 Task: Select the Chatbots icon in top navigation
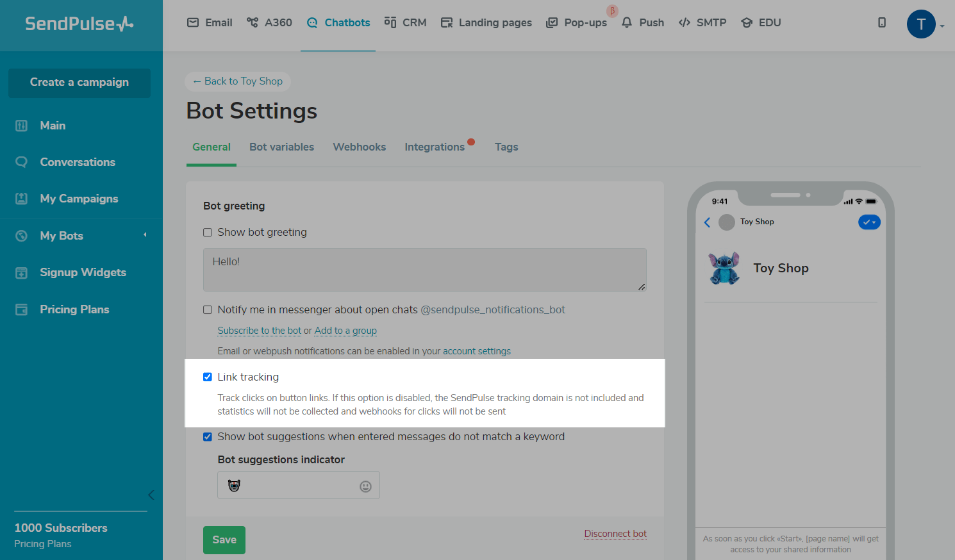coord(312,23)
